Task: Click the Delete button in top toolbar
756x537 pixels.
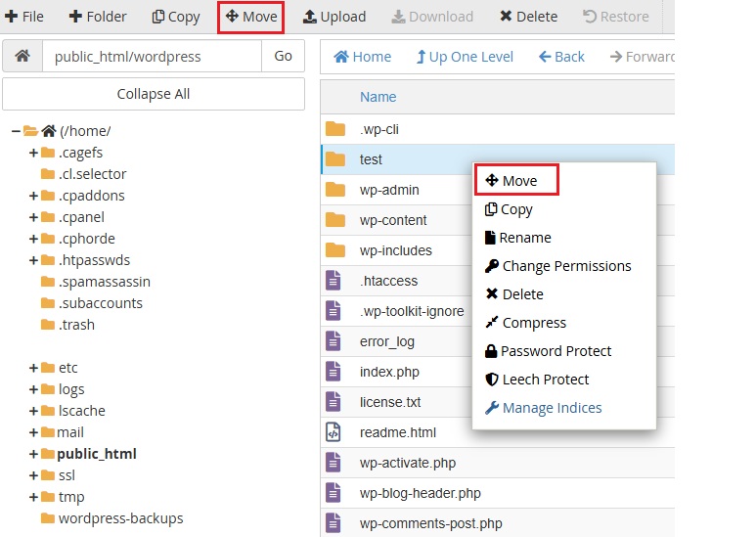Action: tap(528, 17)
